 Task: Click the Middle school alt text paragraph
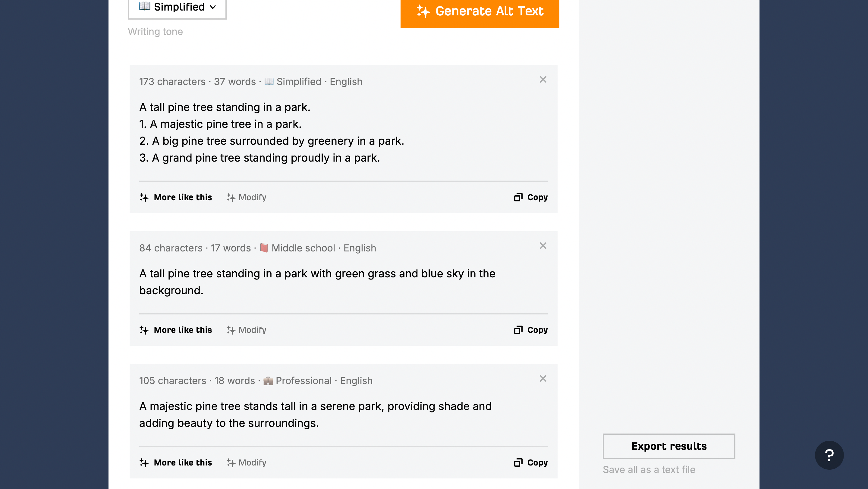click(317, 282)
